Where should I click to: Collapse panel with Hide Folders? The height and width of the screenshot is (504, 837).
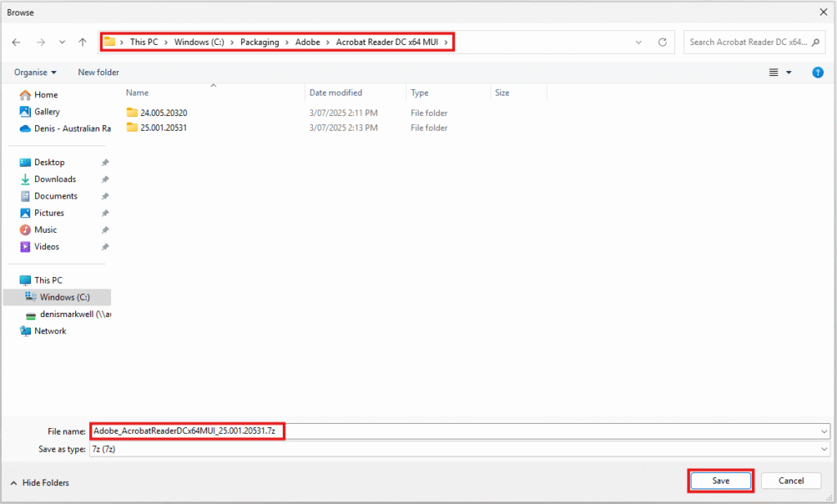(x=39, y=483)
